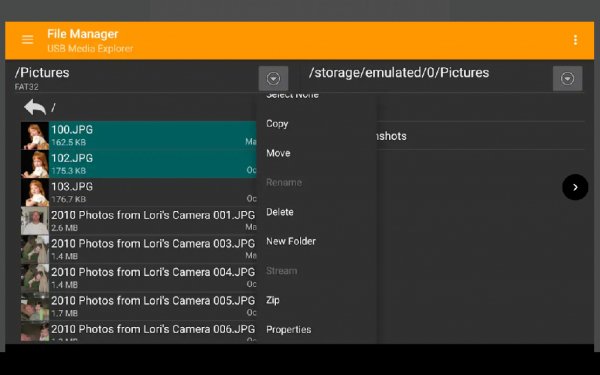
Task: Deselect the file 102.JPG
Action: tap(139, 164)
